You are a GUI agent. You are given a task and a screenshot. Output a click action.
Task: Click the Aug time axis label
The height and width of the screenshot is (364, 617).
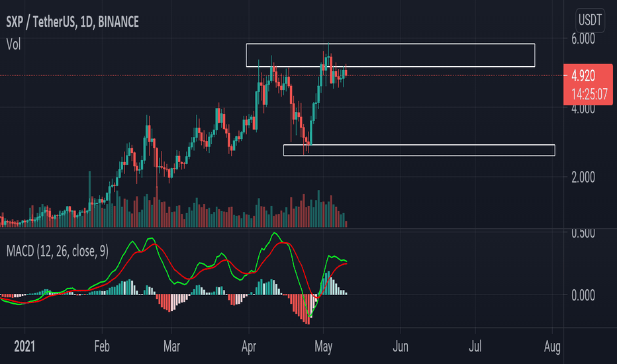552,347
